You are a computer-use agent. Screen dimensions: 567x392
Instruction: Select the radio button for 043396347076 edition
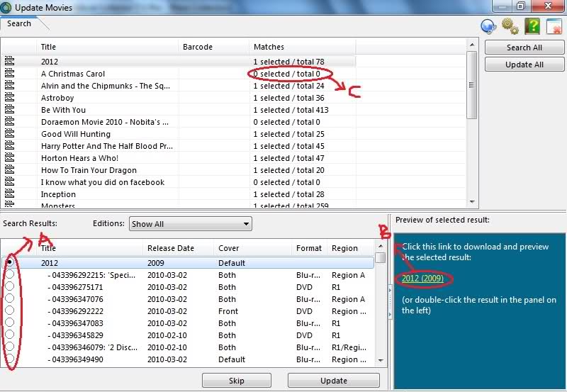click(10, 298)
